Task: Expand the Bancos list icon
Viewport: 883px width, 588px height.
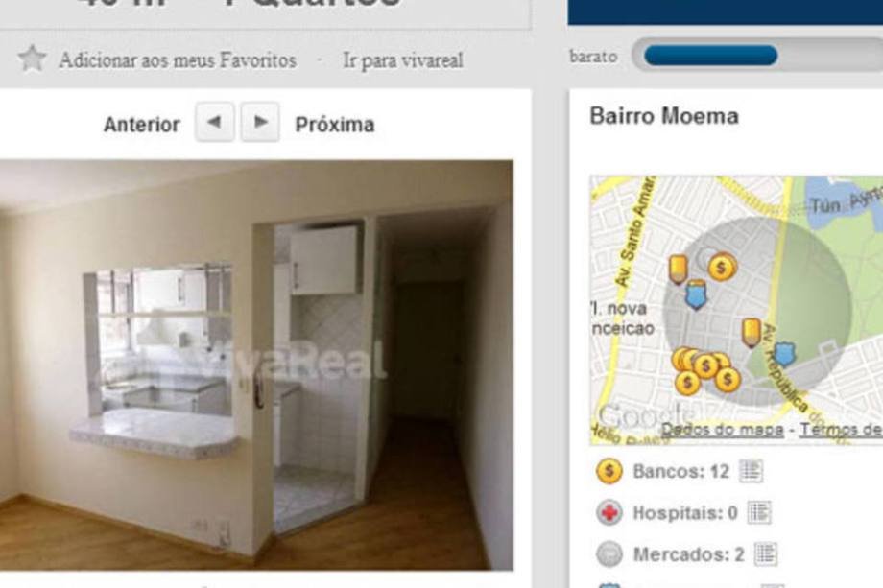Action: 752,471
